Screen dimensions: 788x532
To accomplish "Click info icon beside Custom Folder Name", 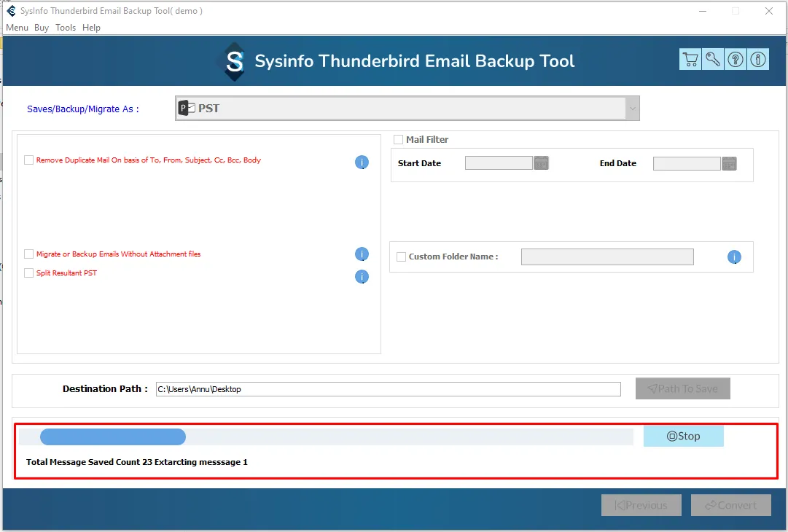I will pyautogui.click(x=734, y=257).
